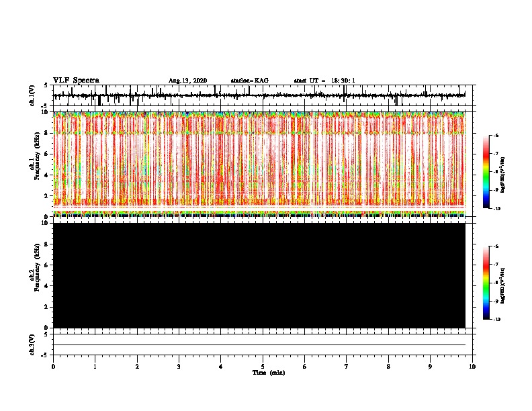Click the ch.2 color scale "log(PSD)" label
The image size is (532, 411).
point(502,285)
